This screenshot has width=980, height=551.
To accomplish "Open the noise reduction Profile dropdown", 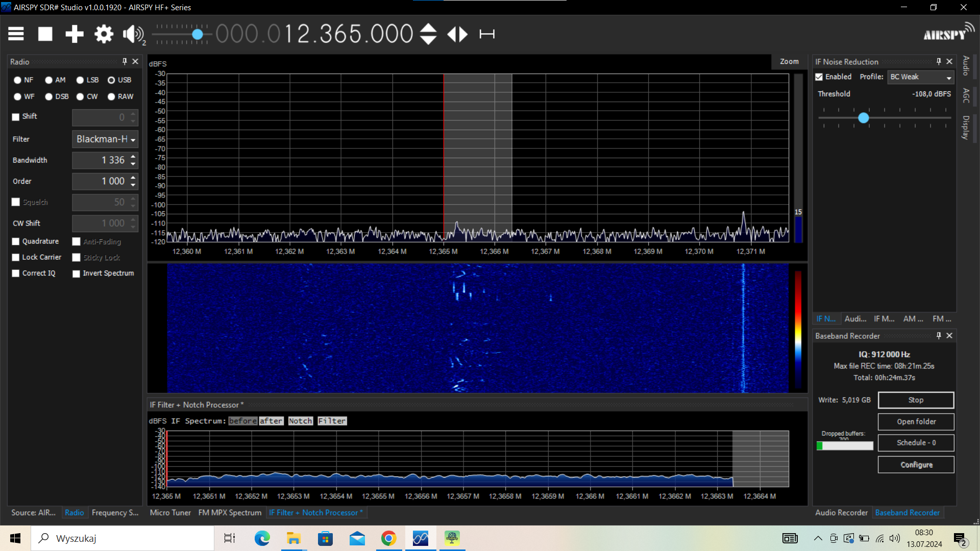I will click(x=920, y=77).
